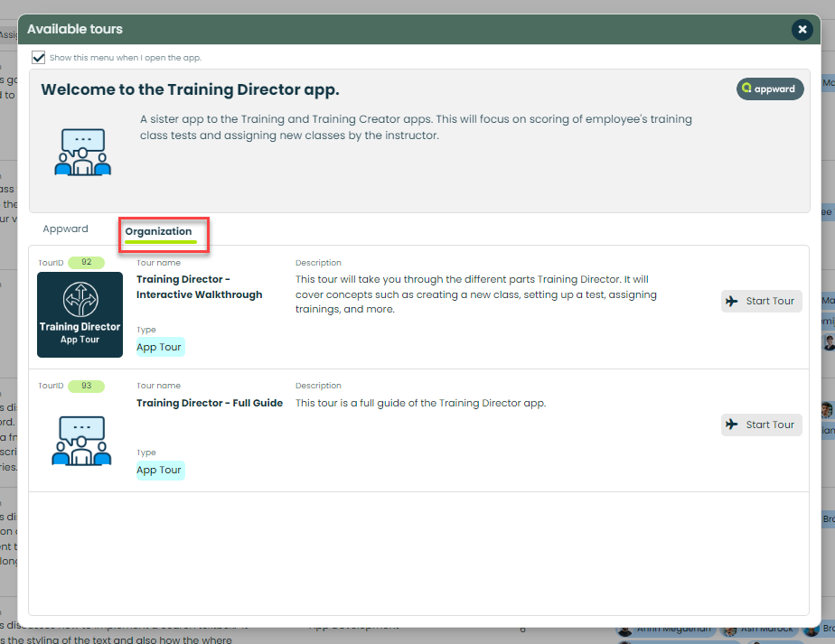This screenshot has width=835, height=644.
Task: Click TourID badge 93
Action: 86,386
